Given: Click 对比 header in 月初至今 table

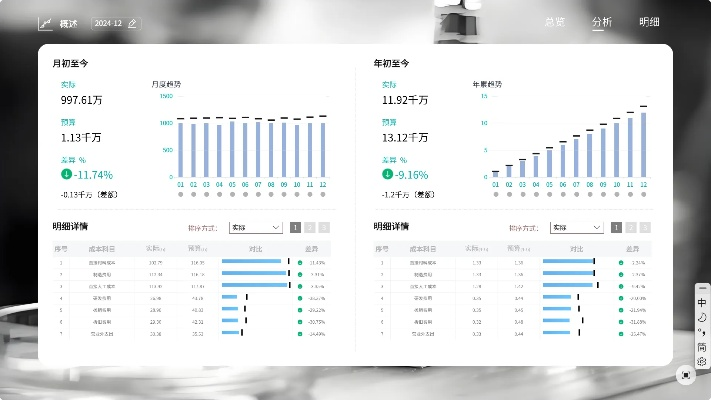Looking at the screenshot, I should [x=255, y=249].
